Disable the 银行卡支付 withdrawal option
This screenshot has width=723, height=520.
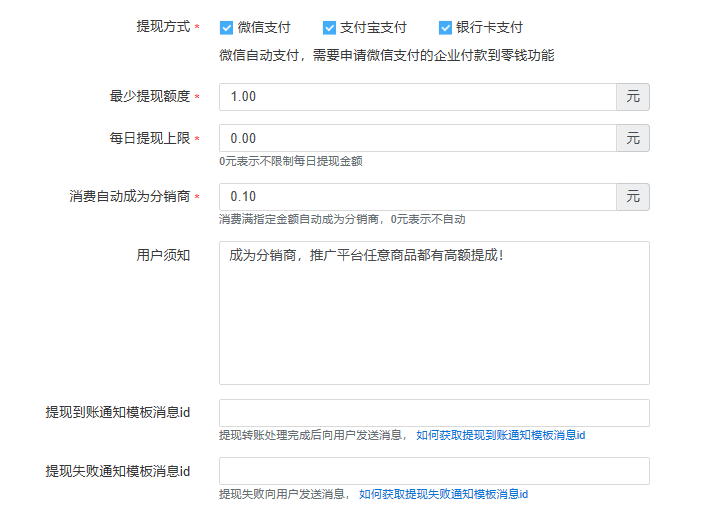pyautogui.click(x=446, y=28)
